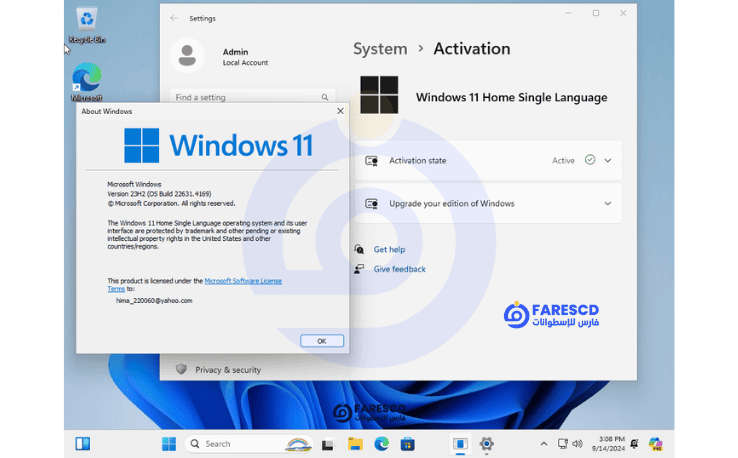This screenshot has width=738, height=458.
Task: Click Admin account name in Settings
Action: 235,52
